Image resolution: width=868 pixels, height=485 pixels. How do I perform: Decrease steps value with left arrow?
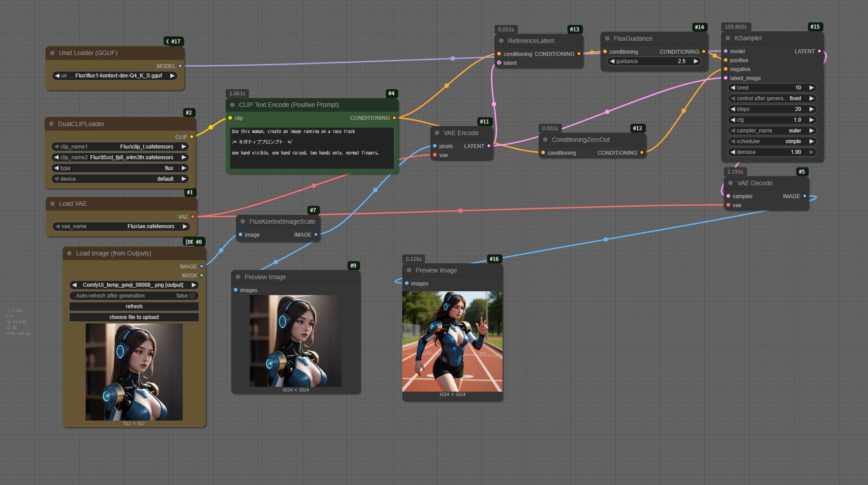click(x=733, y=109)
